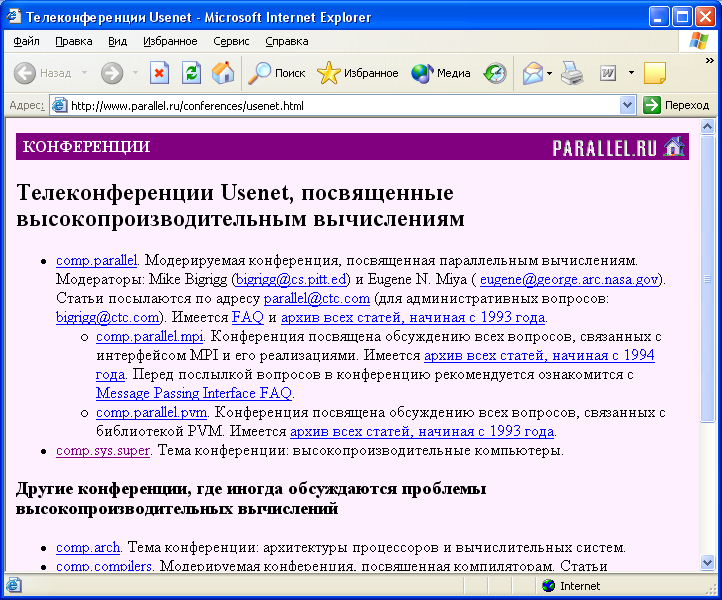Click the Windows flag logo
Viewport: 722px width, 600px height.
point(699,41)
